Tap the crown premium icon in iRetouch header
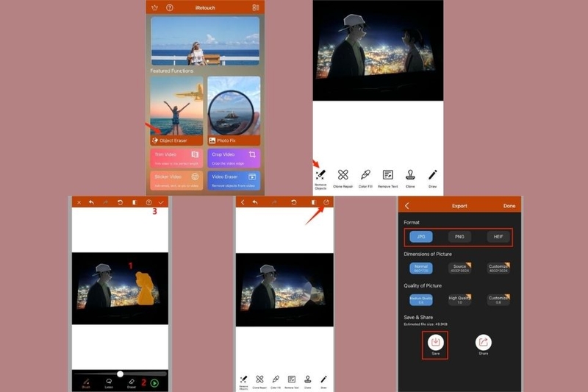This screenshot has width=588, height=392. 154,7
